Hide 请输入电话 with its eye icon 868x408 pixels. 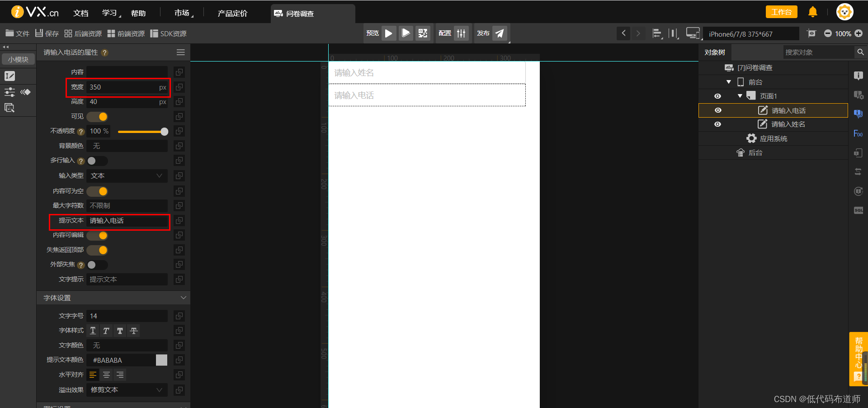point(718,110)
